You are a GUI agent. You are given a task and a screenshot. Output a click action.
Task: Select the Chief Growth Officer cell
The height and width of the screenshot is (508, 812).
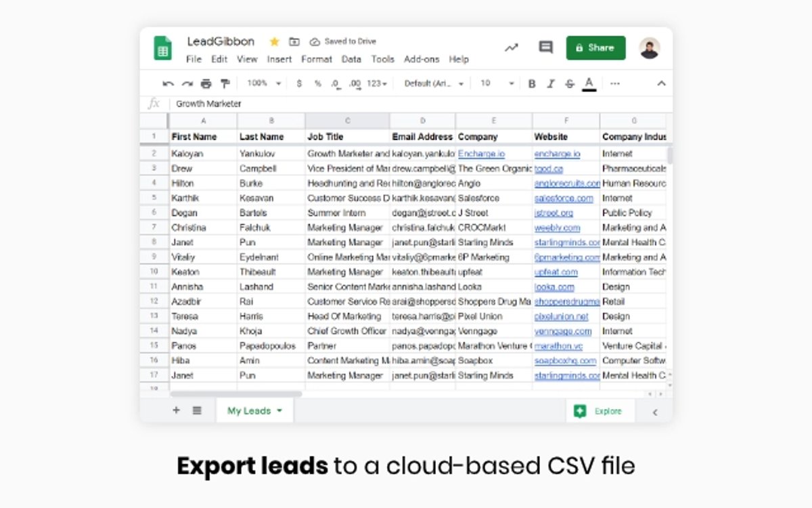click(347, 331)
